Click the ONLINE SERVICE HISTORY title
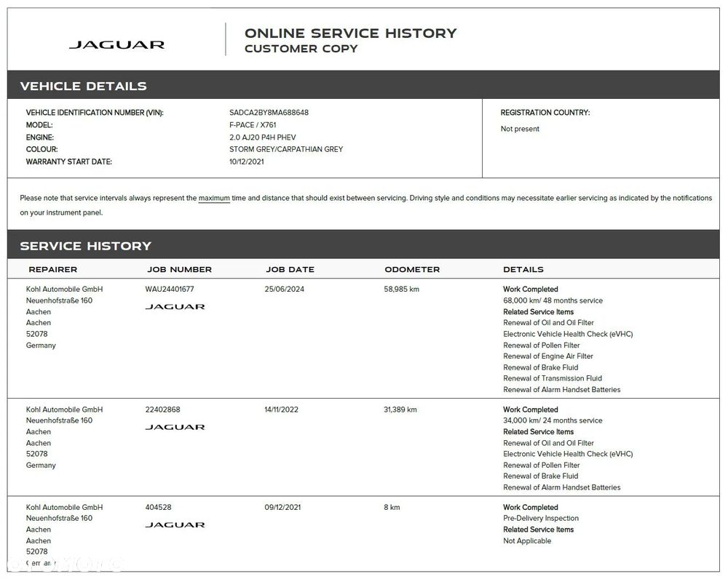This screenshot has width=728, height=579. (x=351, y=33)
